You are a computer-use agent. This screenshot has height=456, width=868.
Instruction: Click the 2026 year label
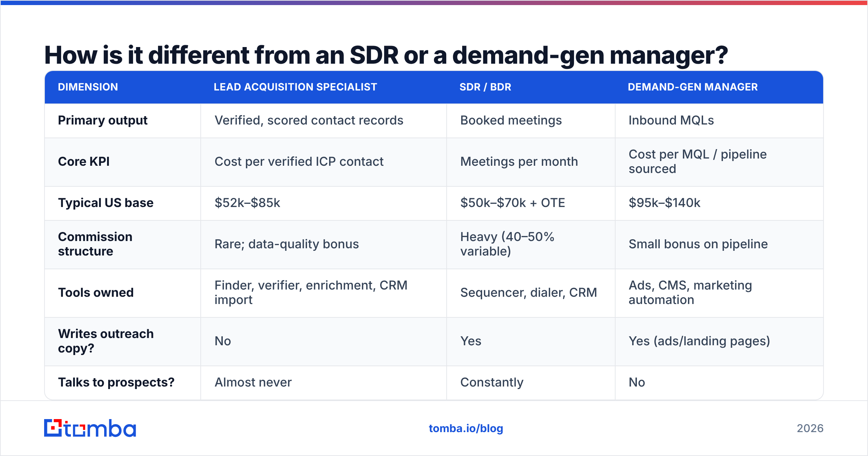(x=810, y=428)
